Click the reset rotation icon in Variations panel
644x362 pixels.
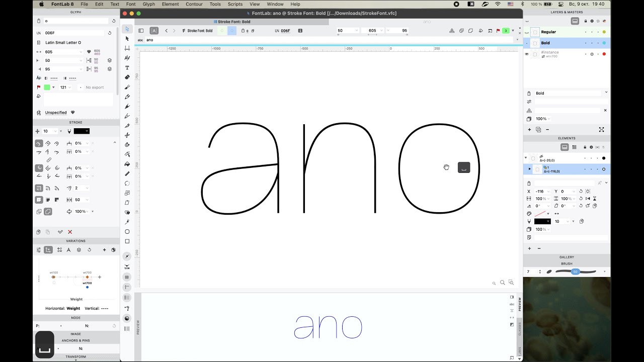[x=89, y=250]
